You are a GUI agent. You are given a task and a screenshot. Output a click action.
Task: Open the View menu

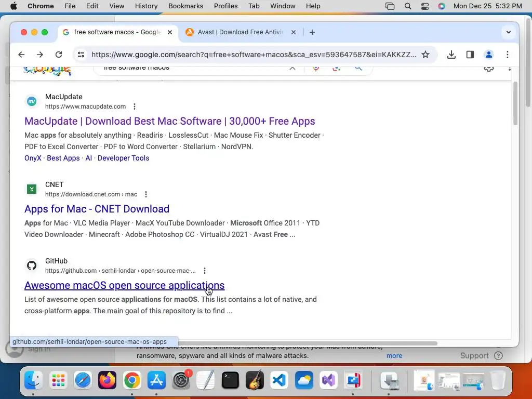[117, 6]
